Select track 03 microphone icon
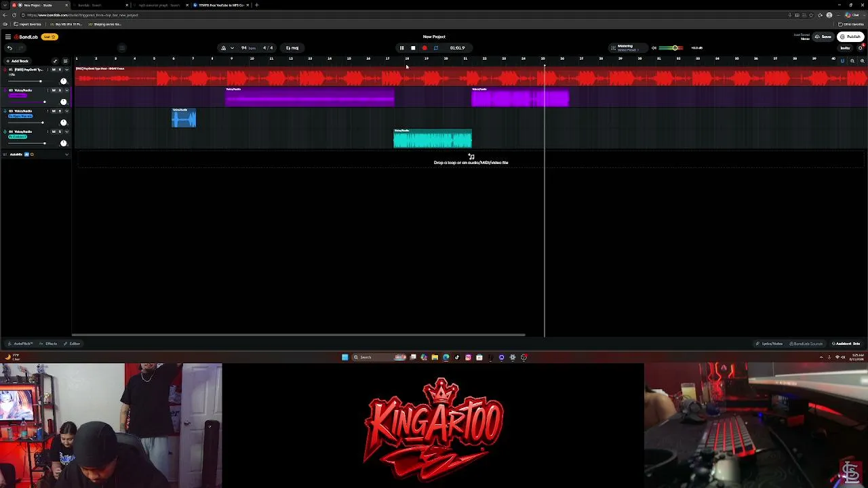868x488 pixels. [x=5, y=111]
